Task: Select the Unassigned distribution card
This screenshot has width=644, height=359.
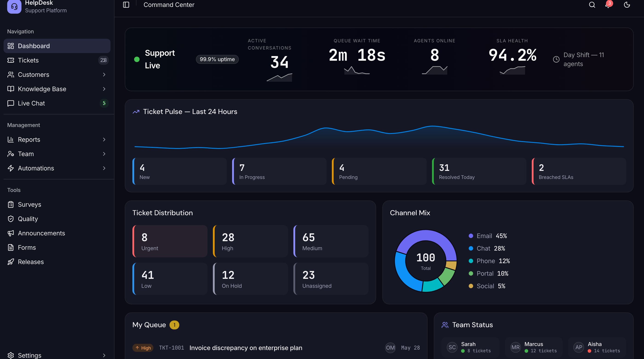Action: (331, 279)
